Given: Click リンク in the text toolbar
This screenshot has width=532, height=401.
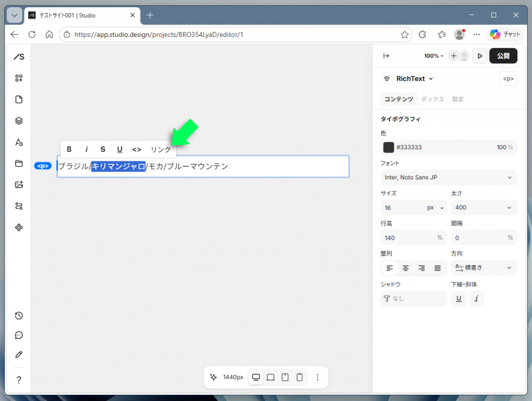Looking at the screenshot, I should click(161, 149).
